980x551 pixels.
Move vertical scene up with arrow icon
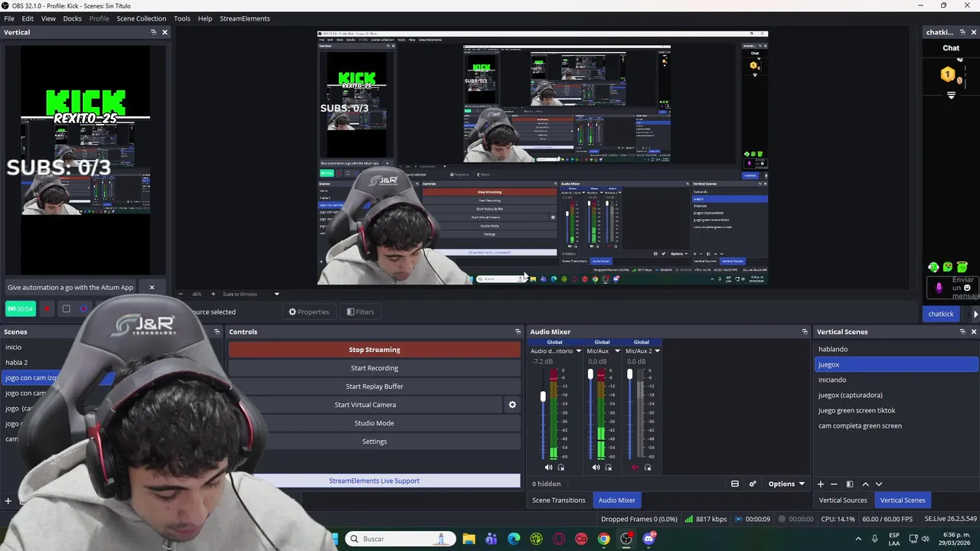(865, 484)
